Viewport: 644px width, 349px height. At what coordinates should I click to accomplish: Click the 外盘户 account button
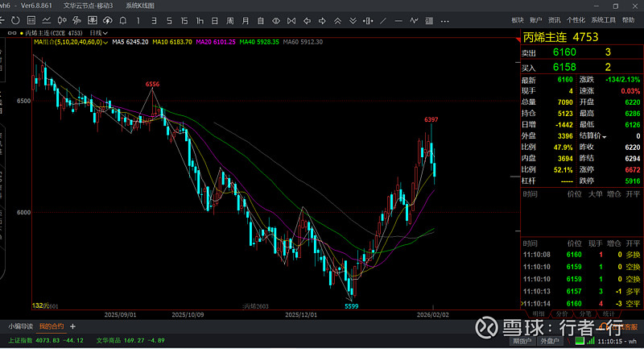pyautogui.click(x=548, y=341)
